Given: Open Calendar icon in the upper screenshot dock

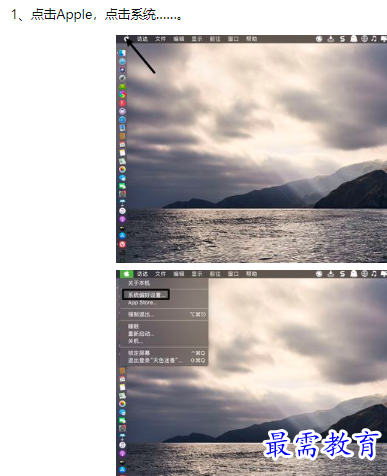Looking at the screenshot, I should [122, 144].
